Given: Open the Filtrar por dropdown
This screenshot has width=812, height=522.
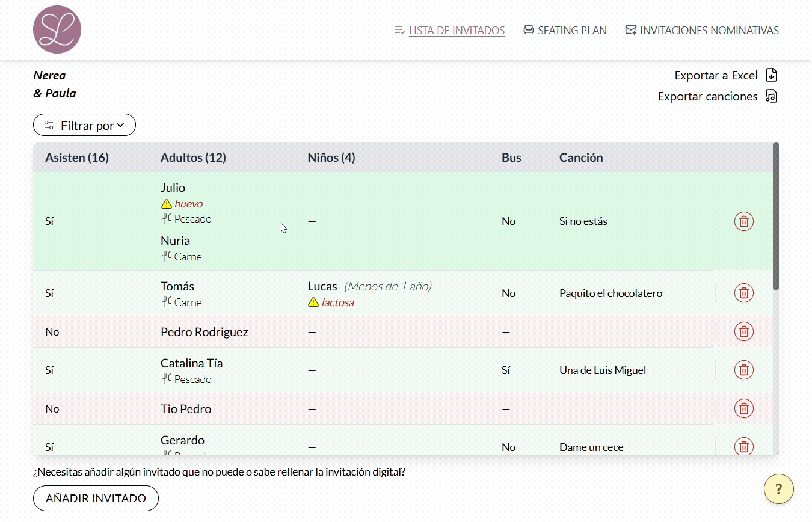Looking at the screenshot, I should tap(84, 125).
